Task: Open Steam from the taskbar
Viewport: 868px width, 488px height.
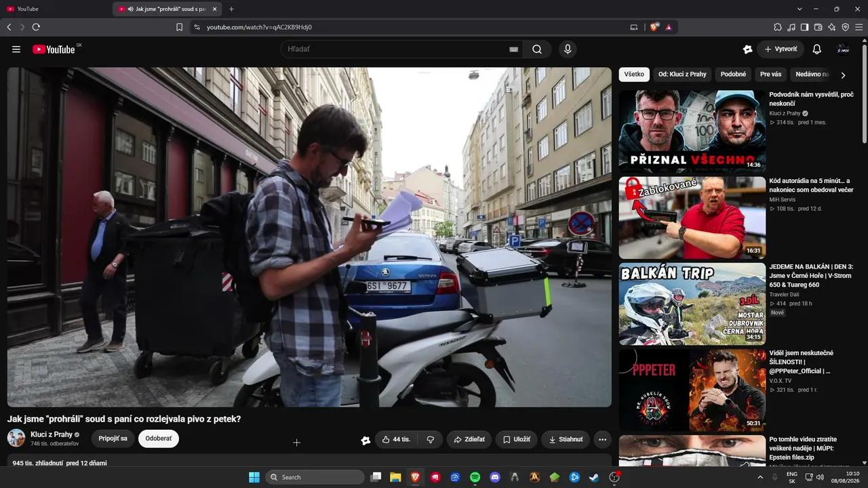Action: point(595,477)
